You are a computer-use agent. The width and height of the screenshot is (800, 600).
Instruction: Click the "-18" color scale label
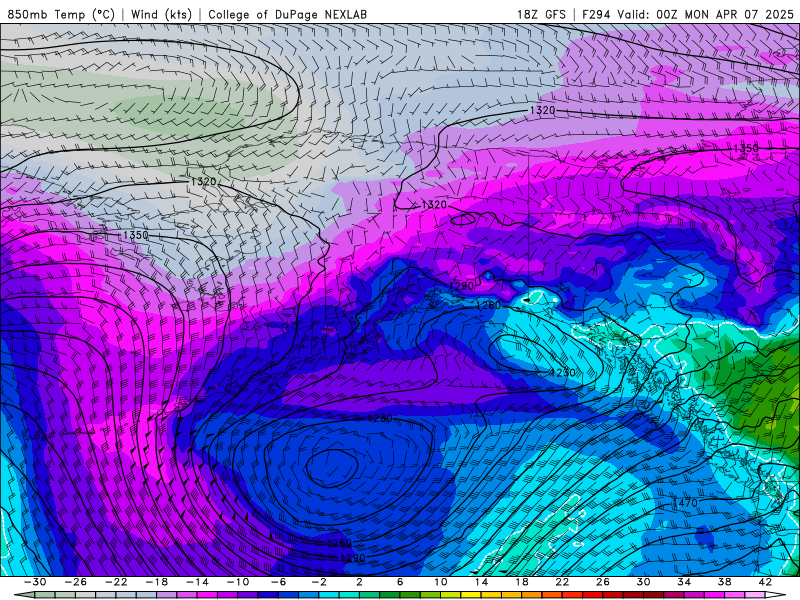point(157,582)
